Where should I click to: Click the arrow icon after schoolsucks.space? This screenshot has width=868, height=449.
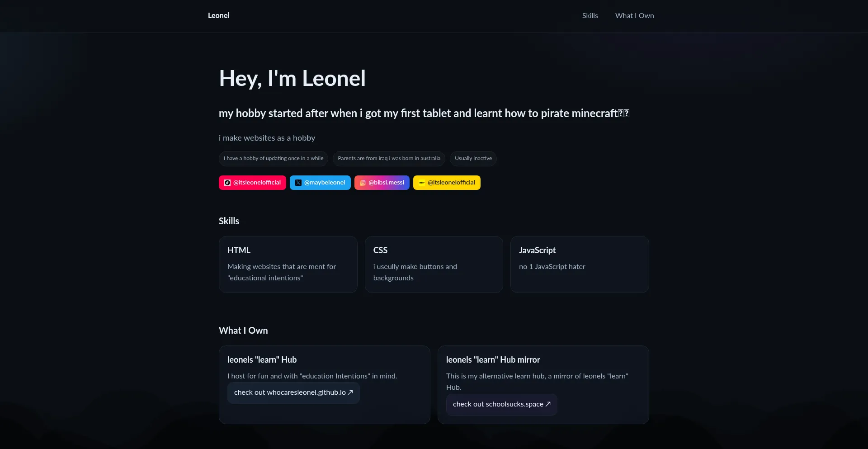pyautogui.click(x=548, y=404)
